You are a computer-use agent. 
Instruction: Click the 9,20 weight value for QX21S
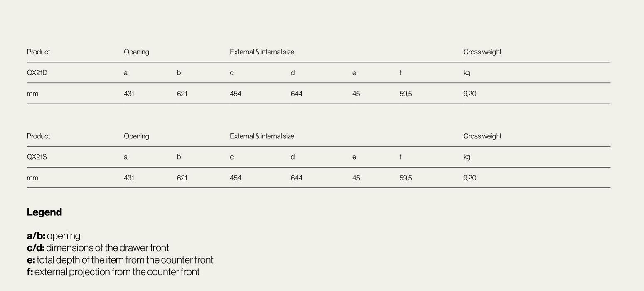coord(469,178)
